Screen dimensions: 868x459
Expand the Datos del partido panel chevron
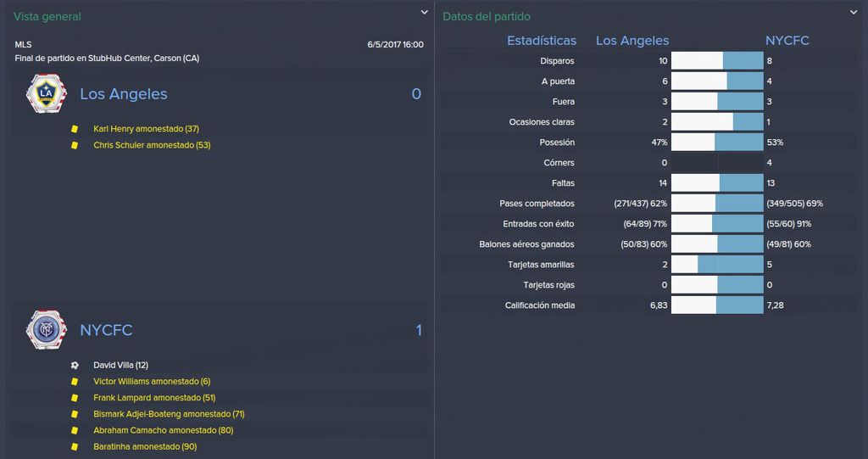[854, 12]
